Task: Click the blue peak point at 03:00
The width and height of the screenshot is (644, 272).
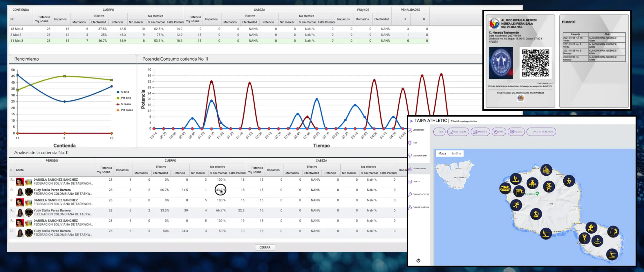Action: (316, 99)
